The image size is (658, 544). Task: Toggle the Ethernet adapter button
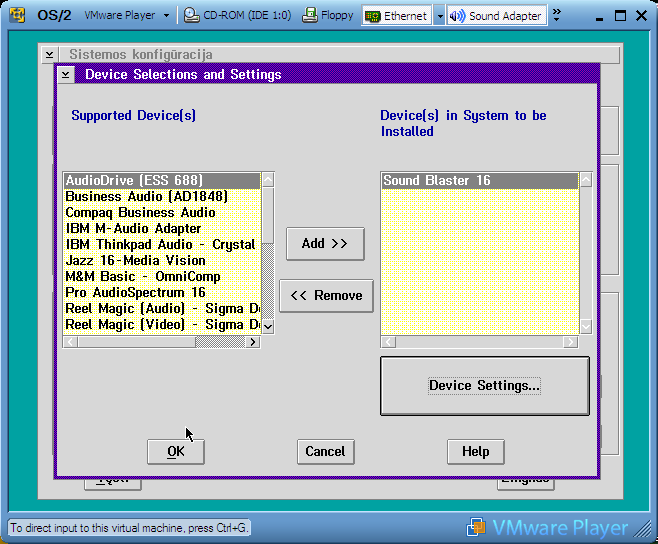[x=397, y=16]
